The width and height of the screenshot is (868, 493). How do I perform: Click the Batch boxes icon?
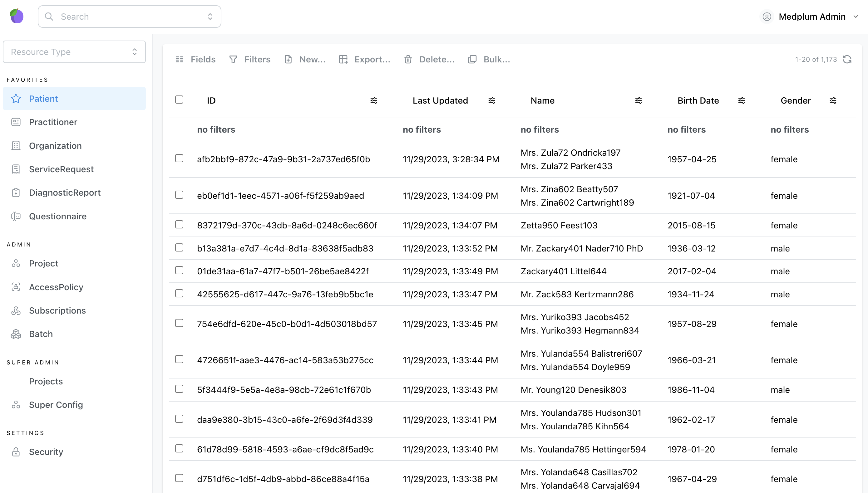click(x=16, y=334)
